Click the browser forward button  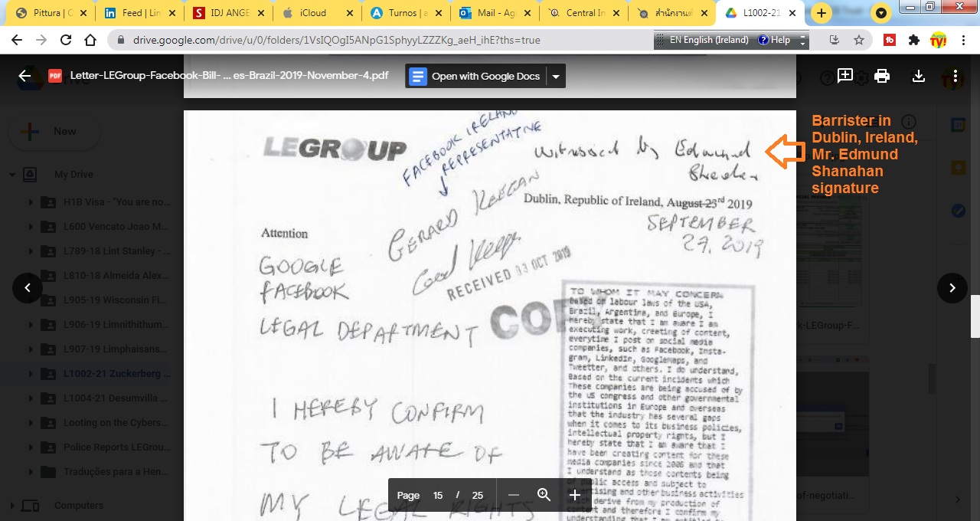41,40
